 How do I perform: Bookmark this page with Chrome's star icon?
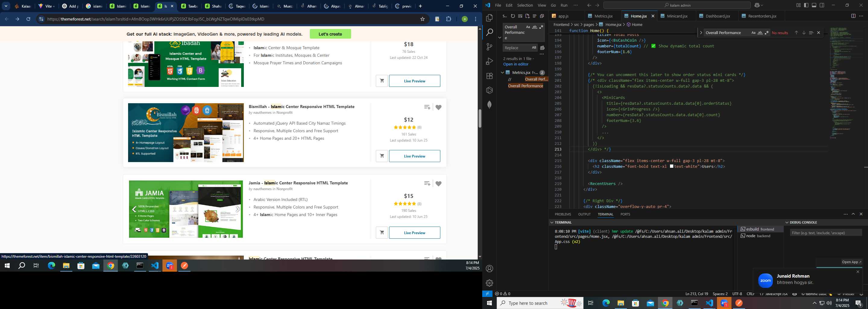(x=422, y=19)
